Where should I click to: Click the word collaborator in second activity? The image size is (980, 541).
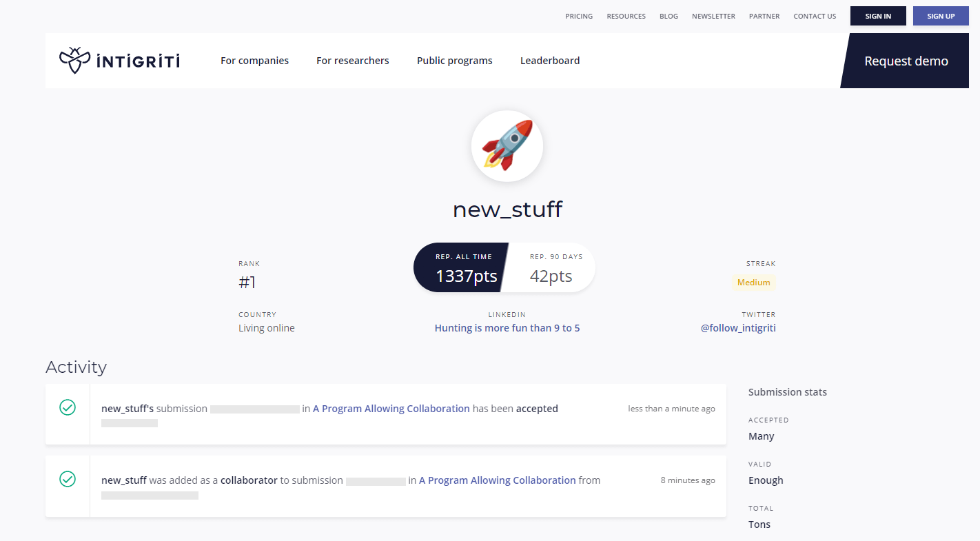click(249, 480)
